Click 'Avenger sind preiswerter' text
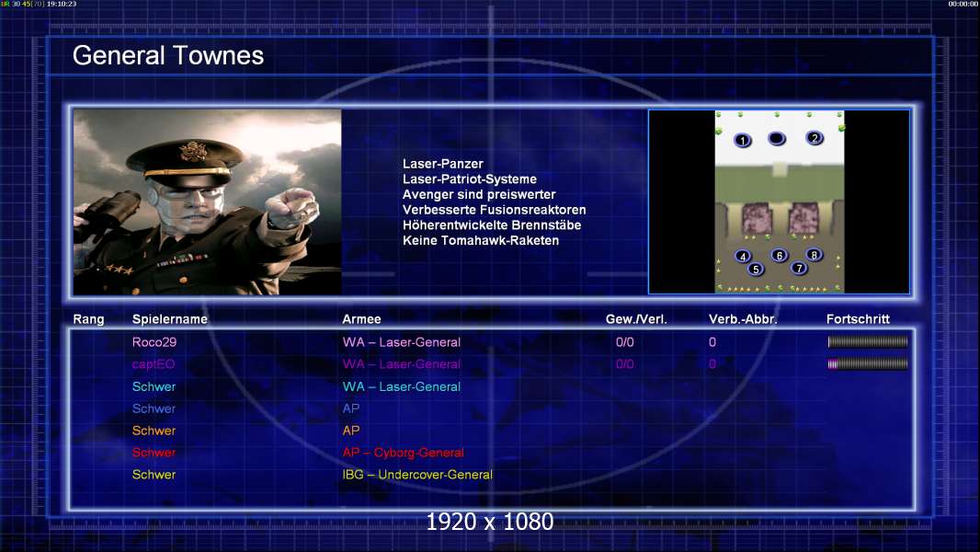Screen dimensions: 980x552 [x=479, y=194]
